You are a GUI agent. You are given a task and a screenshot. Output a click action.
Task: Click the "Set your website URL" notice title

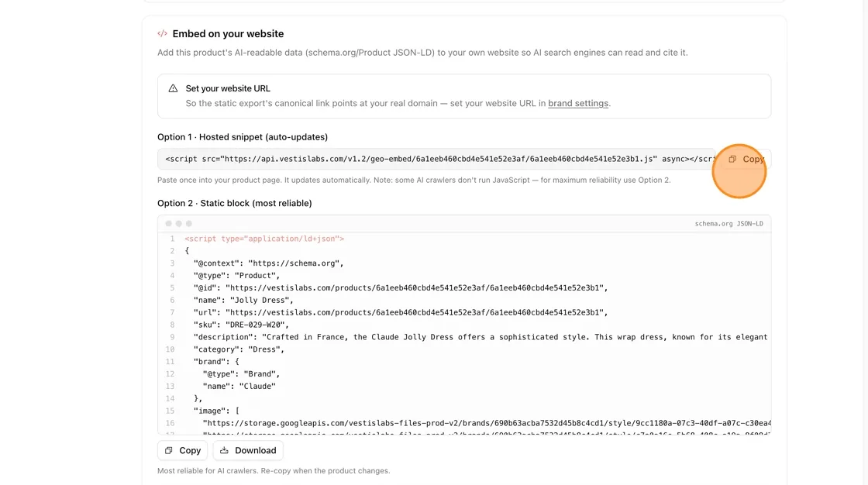(x=228, y=88)
